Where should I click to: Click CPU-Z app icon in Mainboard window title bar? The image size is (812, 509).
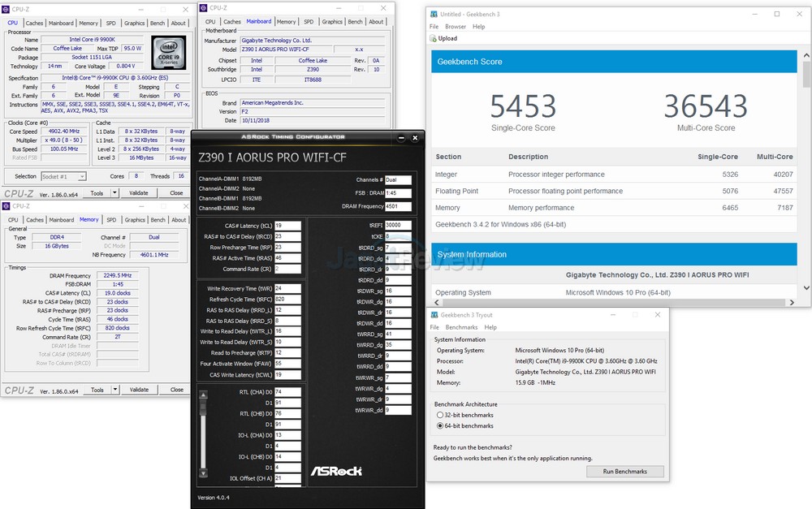tap(203, 7)
